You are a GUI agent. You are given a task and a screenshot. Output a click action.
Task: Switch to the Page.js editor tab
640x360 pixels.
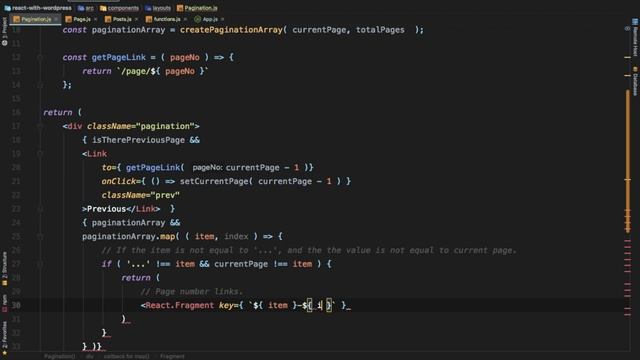pyautogui.click(x=82, y=19)
